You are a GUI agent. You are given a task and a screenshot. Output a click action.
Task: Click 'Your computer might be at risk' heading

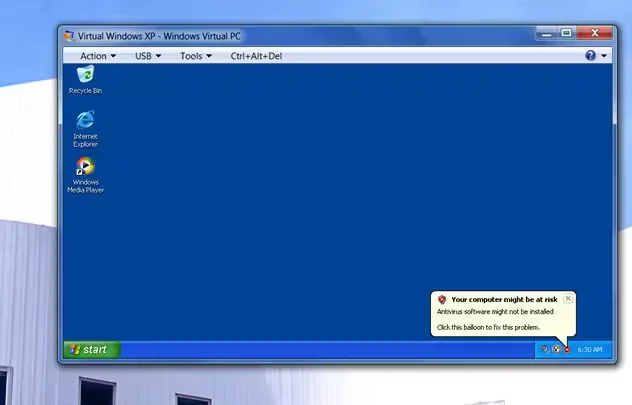coord(504,299)
